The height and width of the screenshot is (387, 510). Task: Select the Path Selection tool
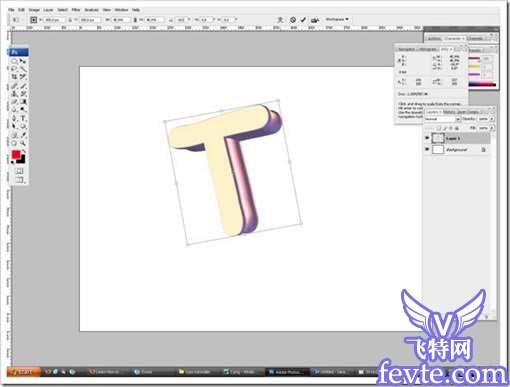[14, 126]
